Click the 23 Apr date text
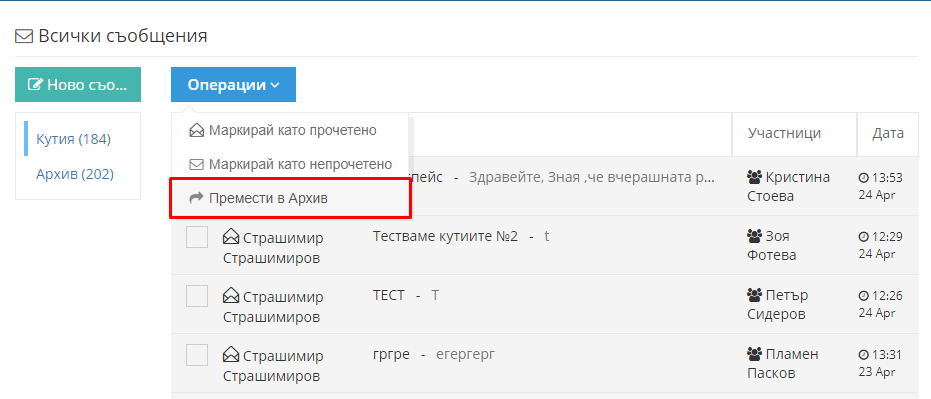Screen dimensions: 931x399 tap(877, 372)
